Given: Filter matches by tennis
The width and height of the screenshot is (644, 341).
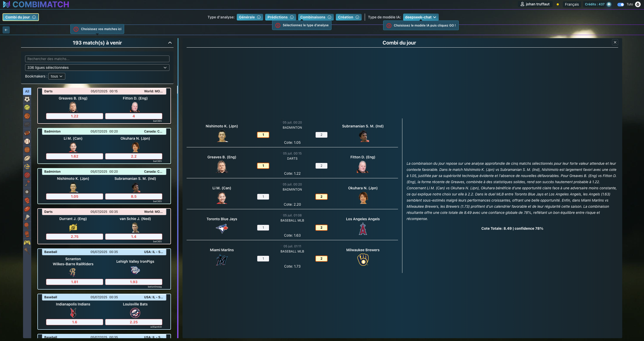Looking at the screenshot, I should tap(27, 108).
